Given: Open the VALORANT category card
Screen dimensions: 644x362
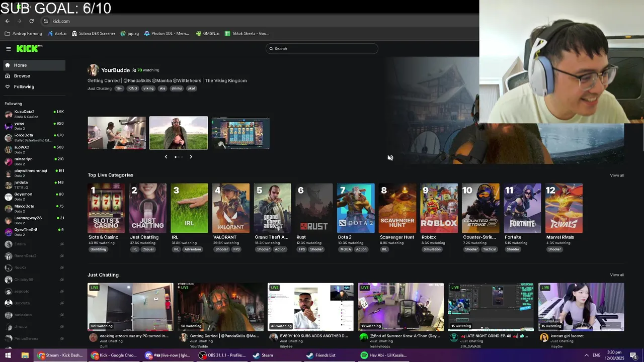Looking at the screenshot, I should click(x=231, y=208).
